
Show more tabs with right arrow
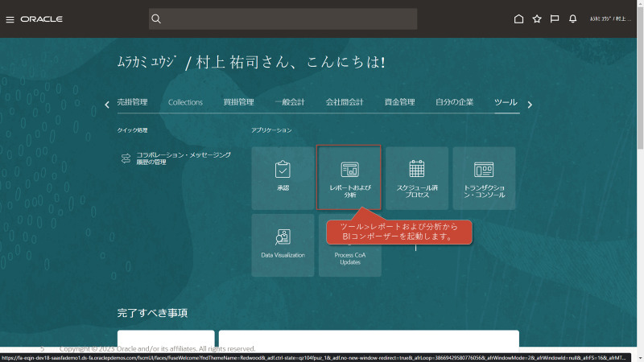[530, 105]
